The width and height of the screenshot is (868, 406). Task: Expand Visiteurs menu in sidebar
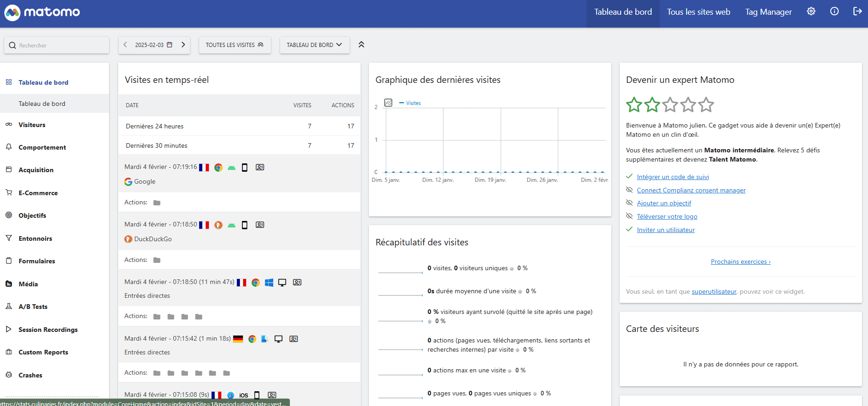(32, 125)
